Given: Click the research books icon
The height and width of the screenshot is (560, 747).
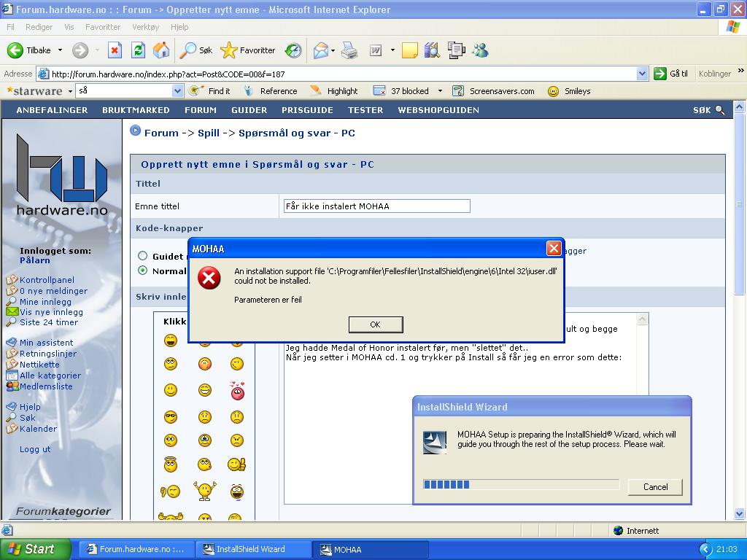Looking at the screenshot, I should coord(432,50).
